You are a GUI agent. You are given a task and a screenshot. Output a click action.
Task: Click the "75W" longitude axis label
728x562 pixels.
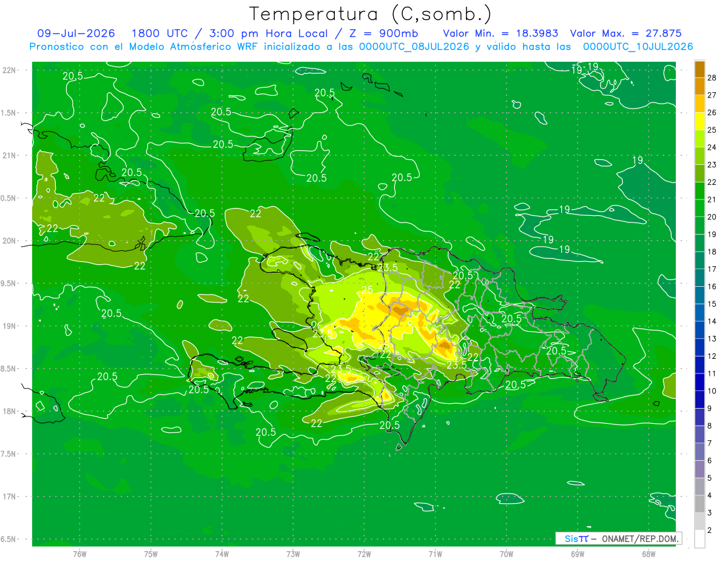coord(151,554)
